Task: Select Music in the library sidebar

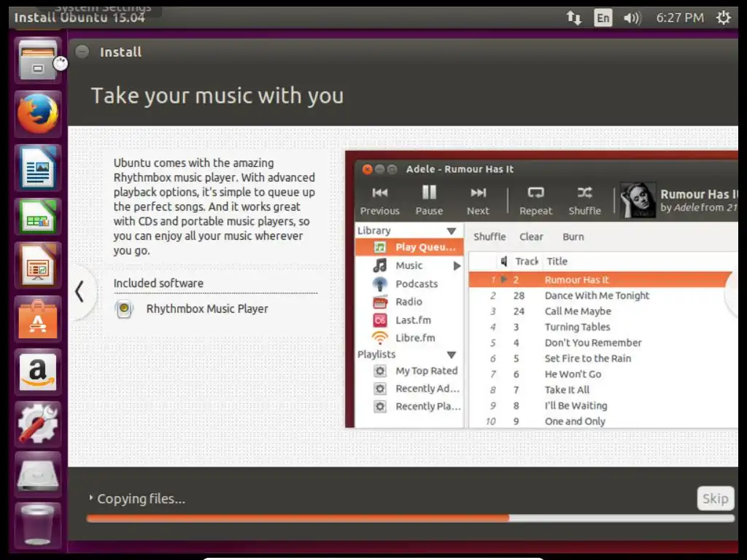Action: click(409, 265)
